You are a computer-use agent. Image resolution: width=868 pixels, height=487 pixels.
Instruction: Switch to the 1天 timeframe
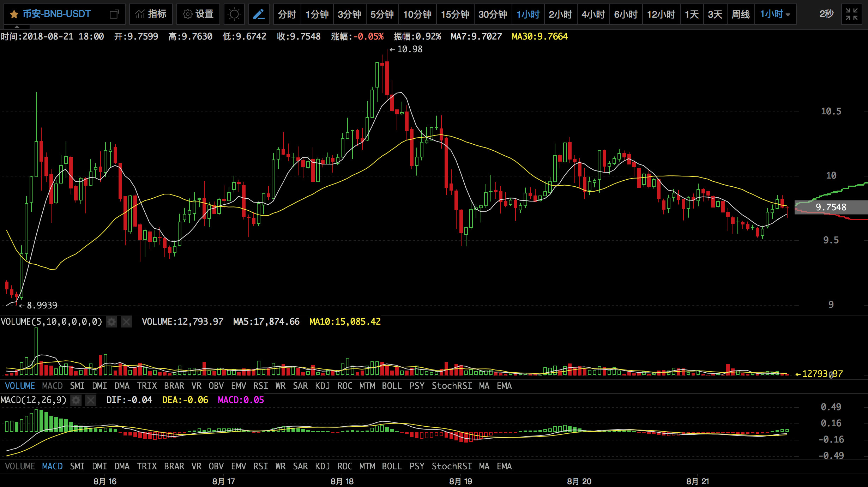(692, 14)
